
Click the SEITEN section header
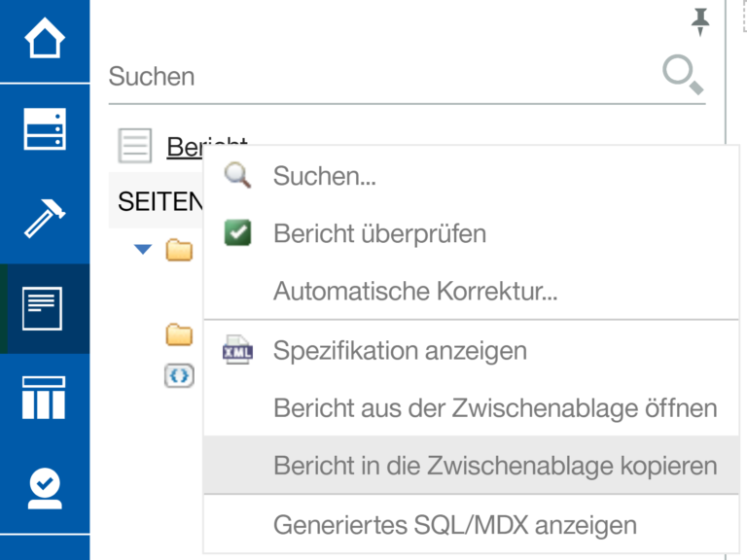click(x=157, y=201)
